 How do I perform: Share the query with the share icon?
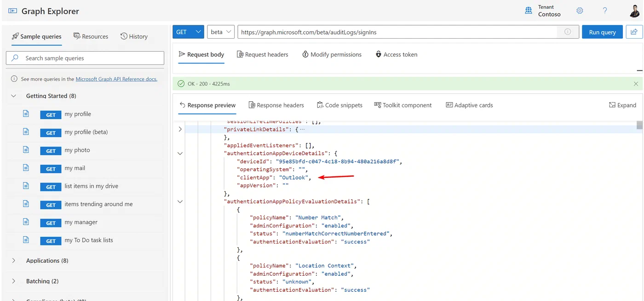(x=634, y=32)
